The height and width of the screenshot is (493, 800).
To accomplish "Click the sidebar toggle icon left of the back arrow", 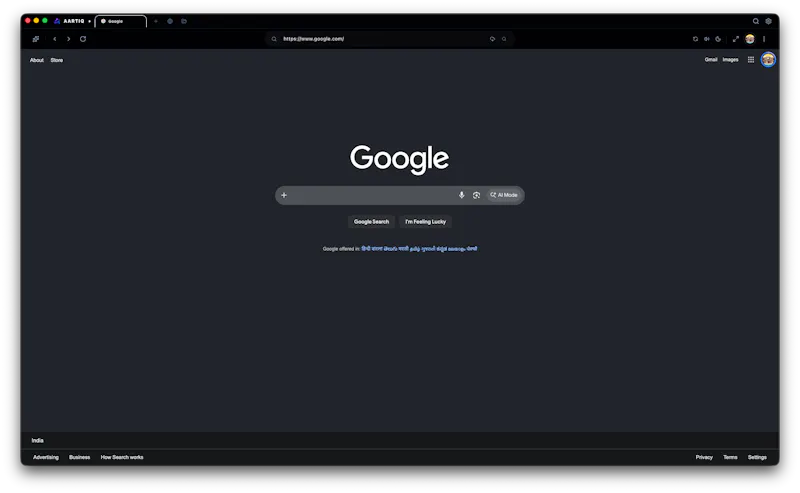I will 36,39.
